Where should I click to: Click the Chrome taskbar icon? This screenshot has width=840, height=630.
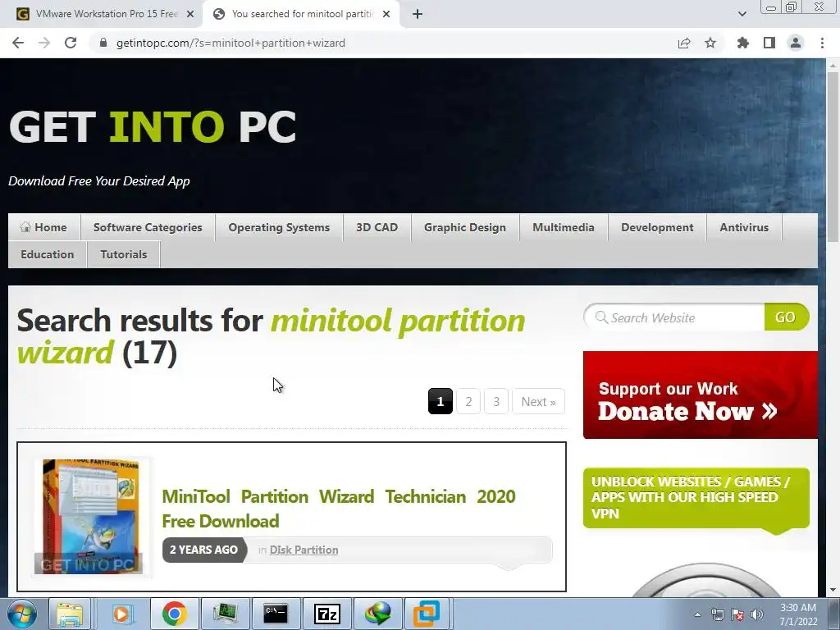click(174, 614)
